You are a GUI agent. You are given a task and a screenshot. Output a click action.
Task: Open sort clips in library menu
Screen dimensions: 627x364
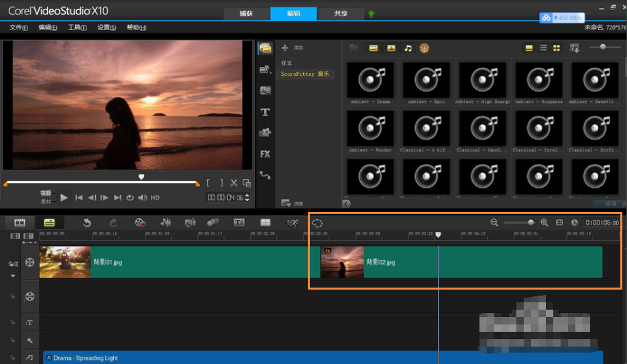tap(575, 48)
